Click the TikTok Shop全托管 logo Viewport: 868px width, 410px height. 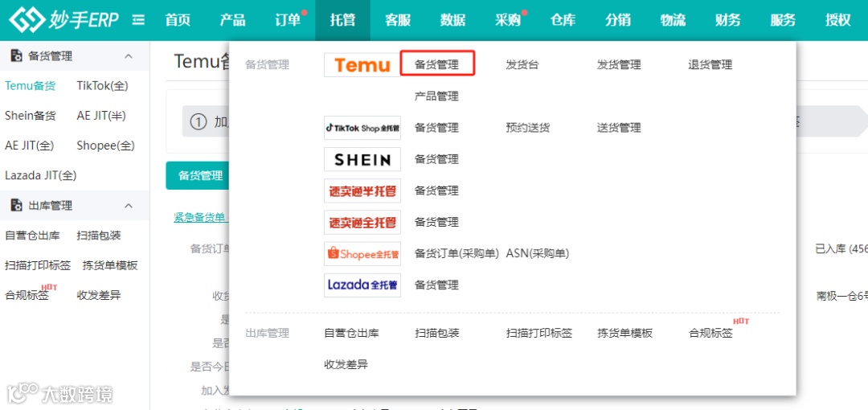click(x=362, y=128)
